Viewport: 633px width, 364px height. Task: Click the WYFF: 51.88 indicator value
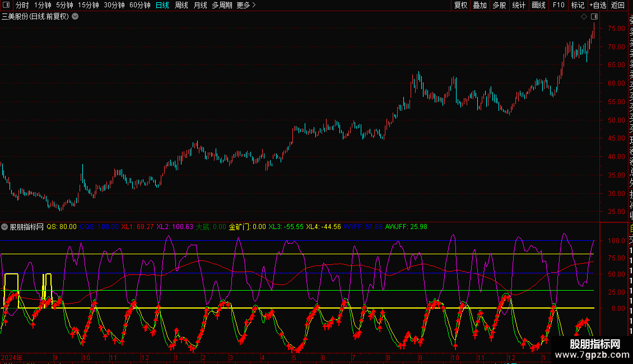pyautogui.click(x=363, y=227)
